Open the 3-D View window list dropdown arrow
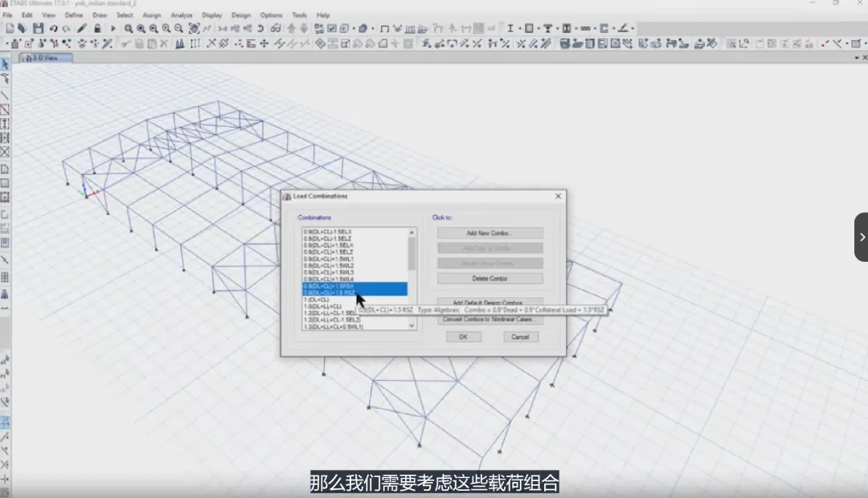The height and width of the screenshot is (498, 868). [x=857, y=58]
